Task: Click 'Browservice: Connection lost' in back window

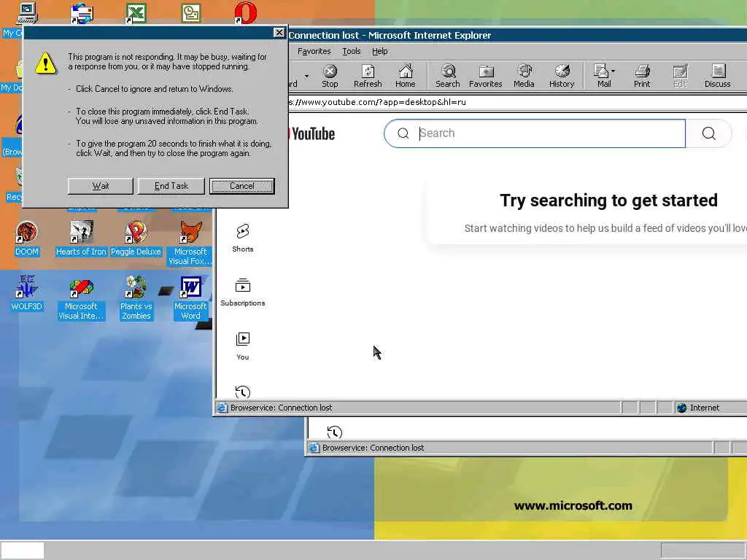Action: (373, 448)
